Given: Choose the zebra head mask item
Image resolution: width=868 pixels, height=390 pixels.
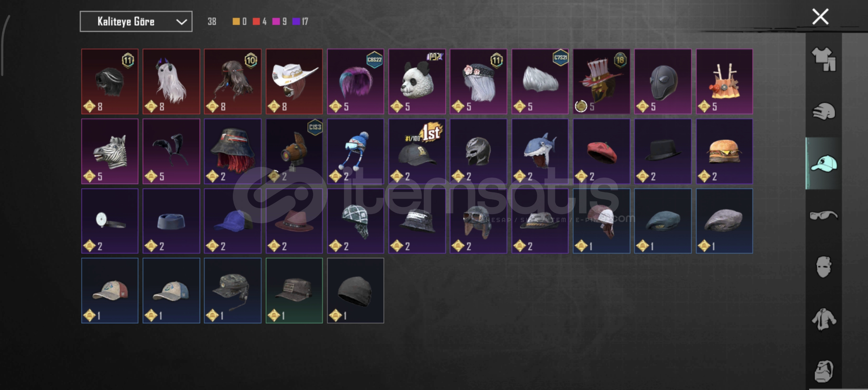Looking at the screenshot, I should point(110,151).
